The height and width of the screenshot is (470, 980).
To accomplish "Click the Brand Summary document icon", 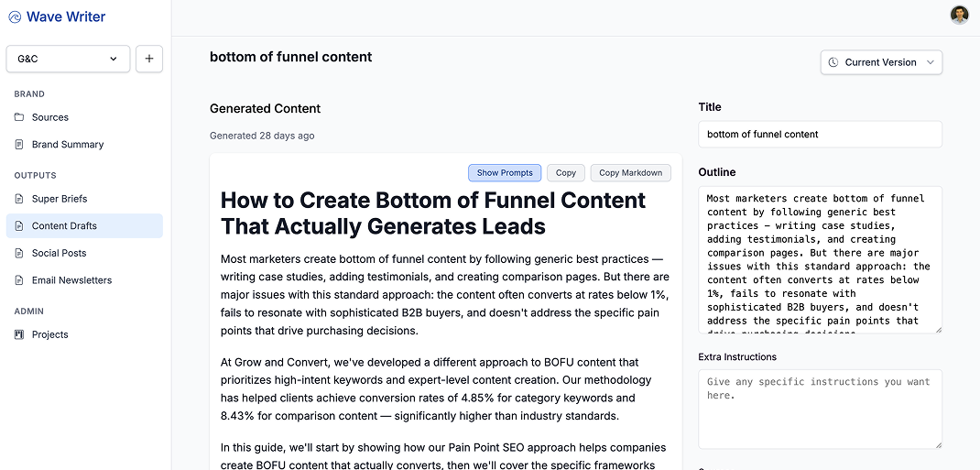I will pos(19,145).
